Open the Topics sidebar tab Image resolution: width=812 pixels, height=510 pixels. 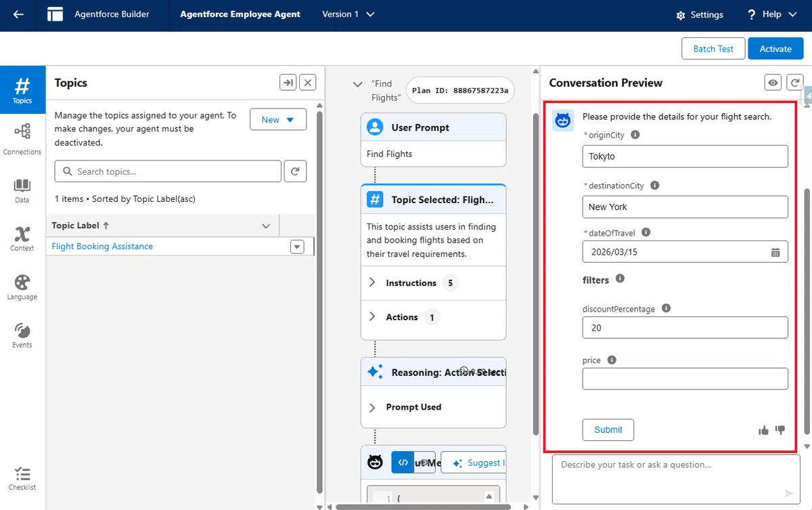pyautogui.click(x=22, y=90)
